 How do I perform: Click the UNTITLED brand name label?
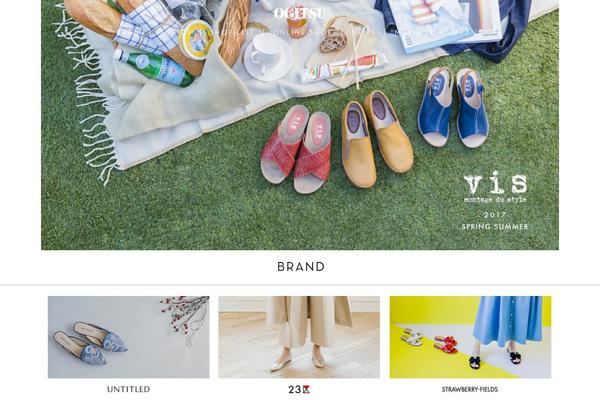click(x=129, y=389)
